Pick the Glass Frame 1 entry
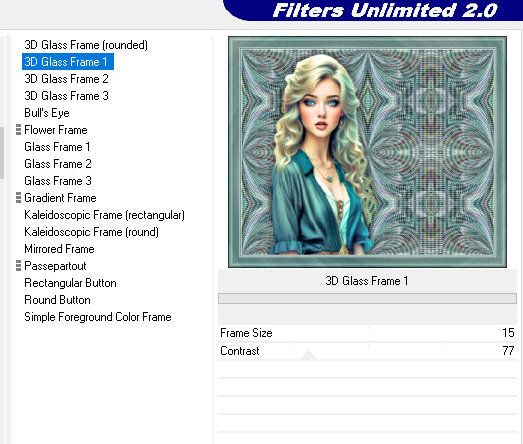The image size is (523, 444). pos(57,147)
